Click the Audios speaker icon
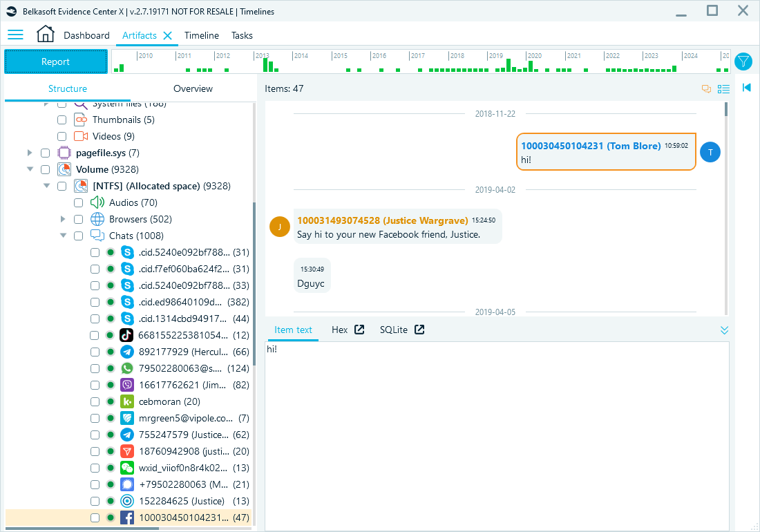 click(x=97, y=202)
